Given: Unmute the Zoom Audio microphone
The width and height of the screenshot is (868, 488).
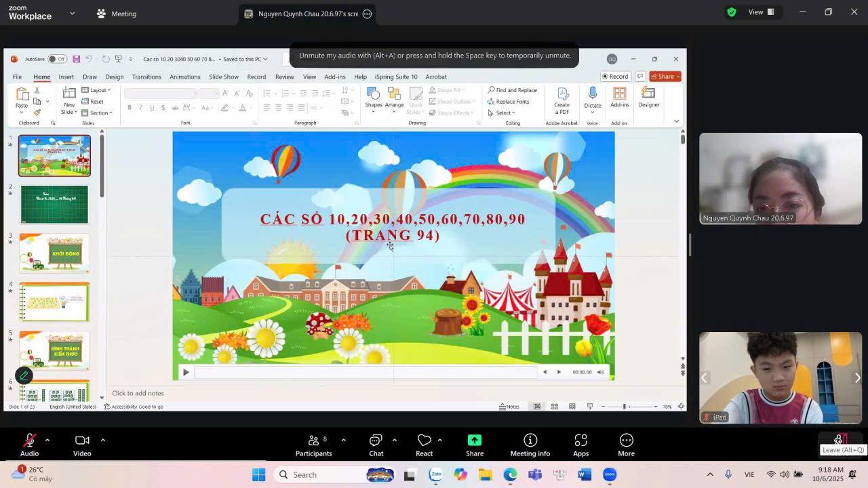Looking at the screenshot, I should [x=29, y=441].
